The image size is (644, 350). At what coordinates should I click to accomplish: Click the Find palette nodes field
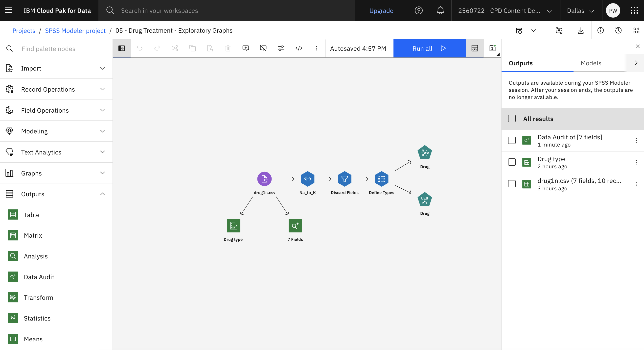pos(56,49)
